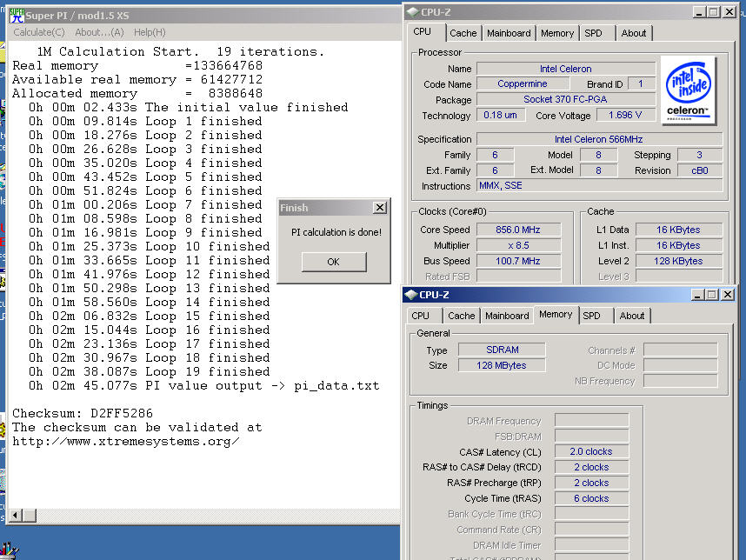Click the Coppermine code name value
746x560 pixels.
523,83
